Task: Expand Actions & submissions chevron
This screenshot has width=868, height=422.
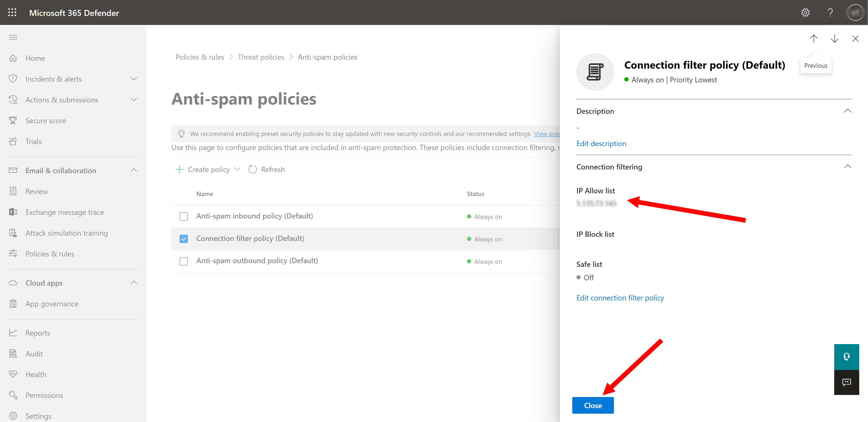Action: 134,100
